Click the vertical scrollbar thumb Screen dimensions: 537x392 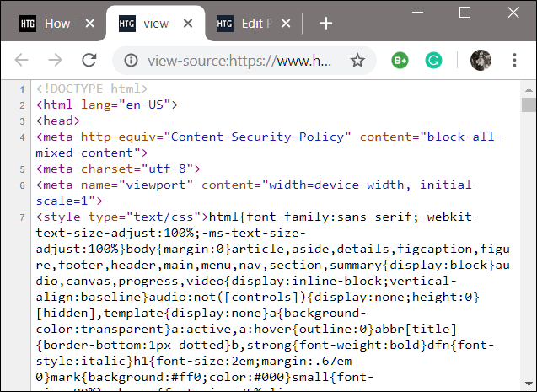coord(529,105)
